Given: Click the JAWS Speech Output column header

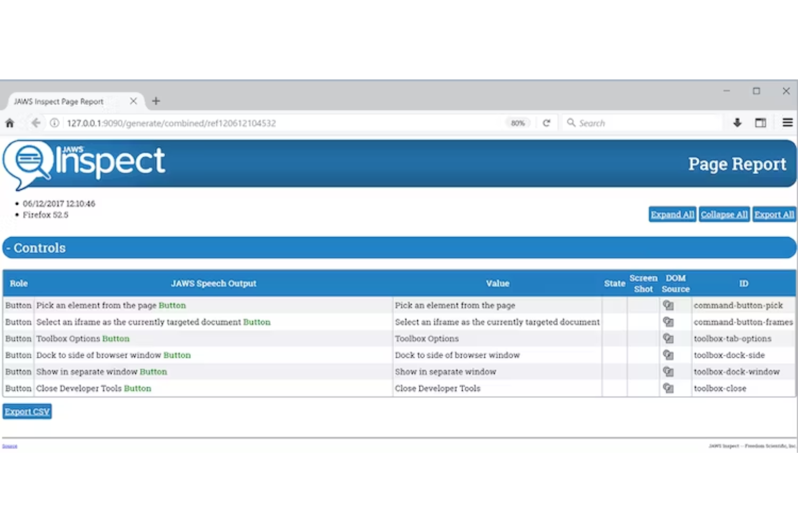Looking at the screenshot, I should coord(214,284).
